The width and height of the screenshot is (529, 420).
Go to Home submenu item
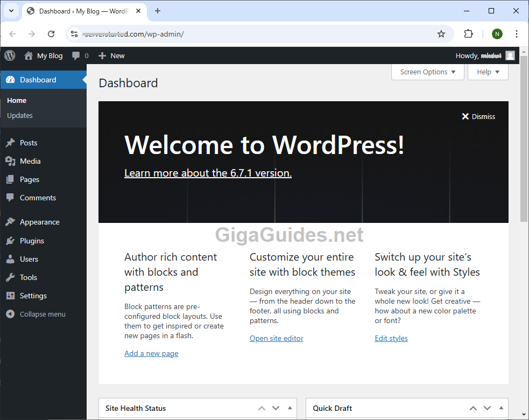click(x=17, y=100)
